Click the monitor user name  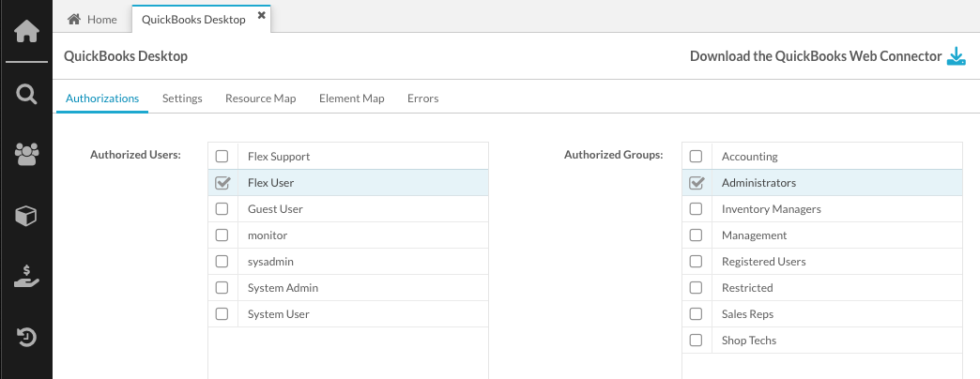click(268, 235)
